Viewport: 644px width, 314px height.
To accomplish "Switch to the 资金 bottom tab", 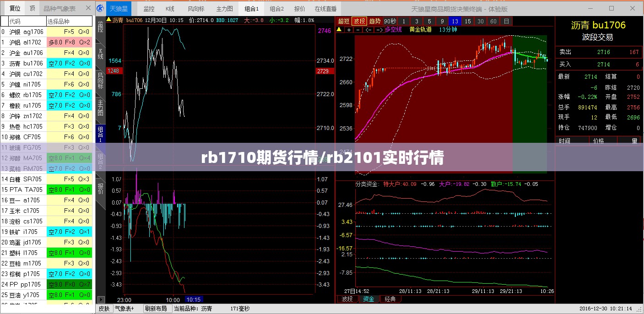I will click(369, 299).
